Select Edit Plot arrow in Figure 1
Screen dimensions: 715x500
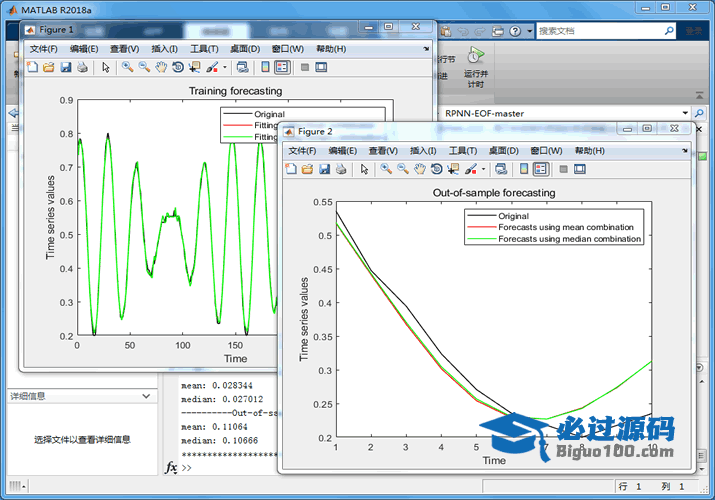(x=106, y=67)
